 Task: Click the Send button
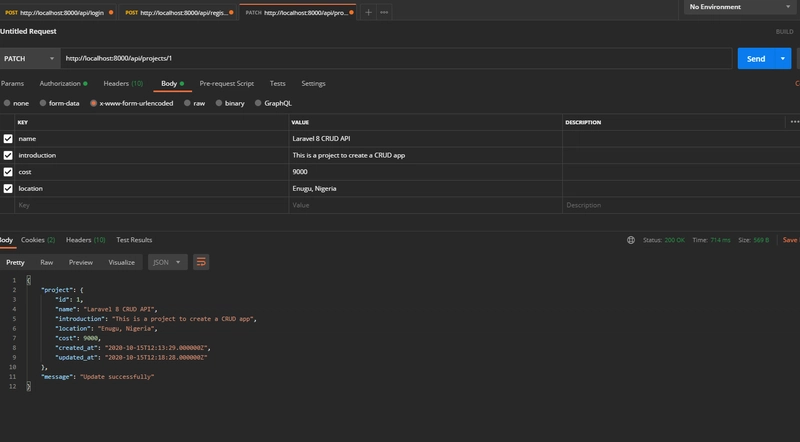756,59
